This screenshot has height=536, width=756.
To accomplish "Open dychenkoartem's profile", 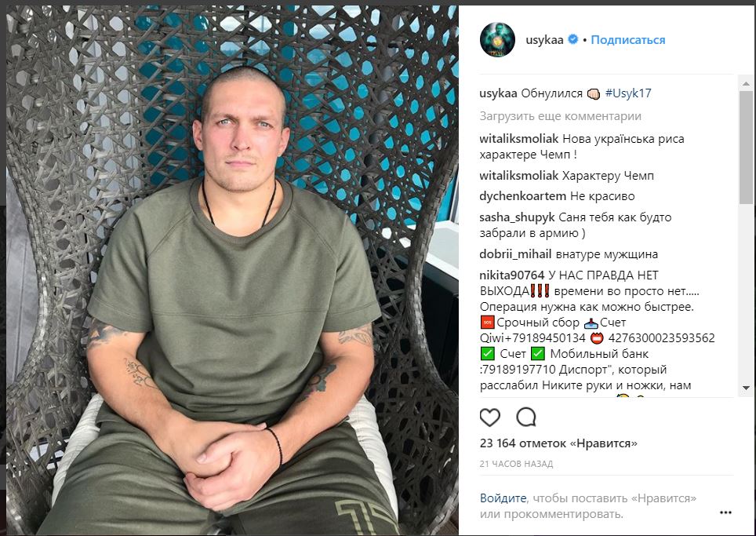I will click(522, 196).
